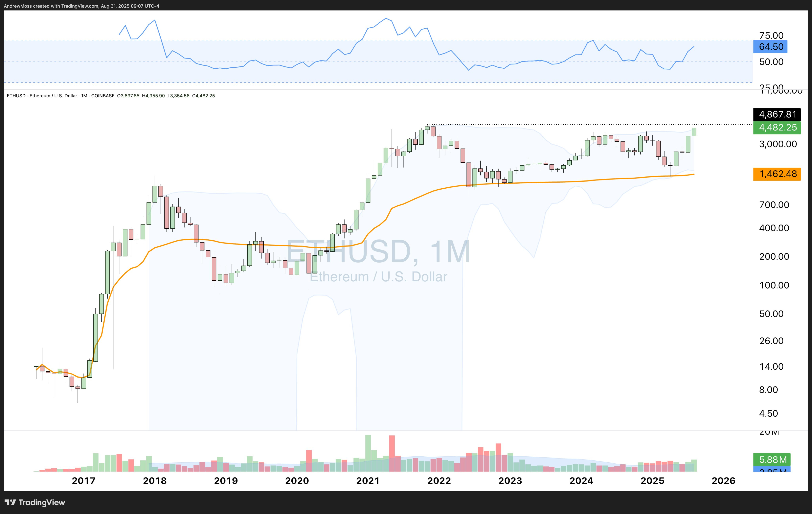Click the latest green candle at far right
The image size is (812, 514).
click(694, 132)
